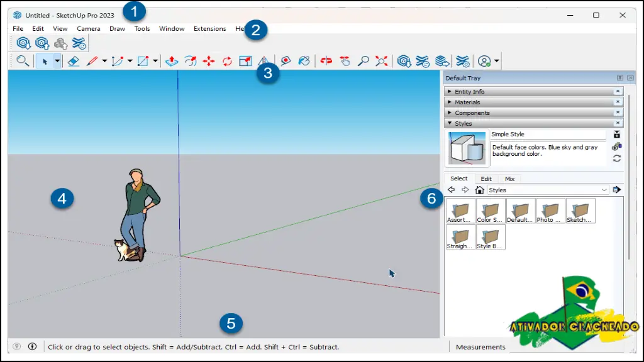Click the Zoom Extents tool
644x362 pixels.
pos(382,61)
